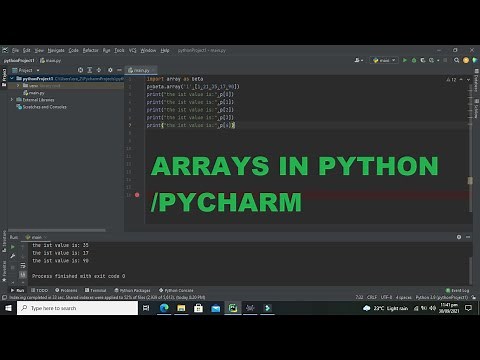Open the File menu
Screen dimensions: 480x360
coord(15,50)
